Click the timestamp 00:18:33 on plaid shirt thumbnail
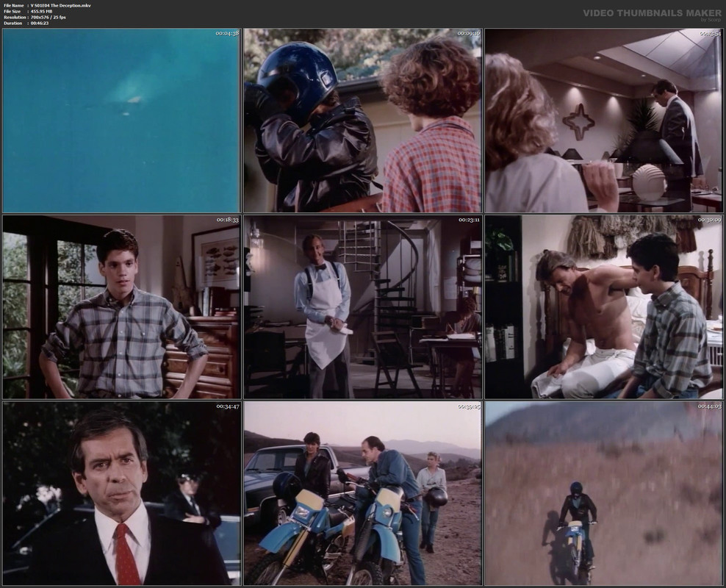Screen dimensions: 726x588 click(x=227, y=220)
